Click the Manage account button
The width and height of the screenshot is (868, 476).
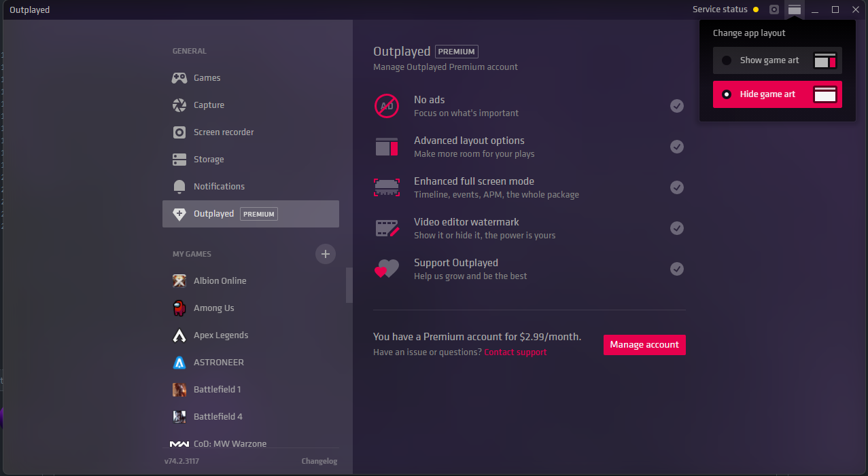(x=644, y=345)
